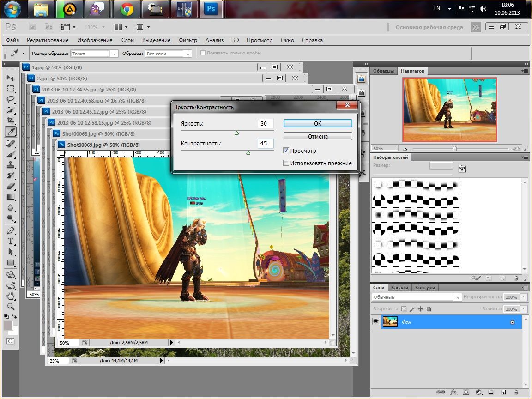Switch to the Каналы tab
Viewport: 532px width, 399px height.
click(399, 287)
